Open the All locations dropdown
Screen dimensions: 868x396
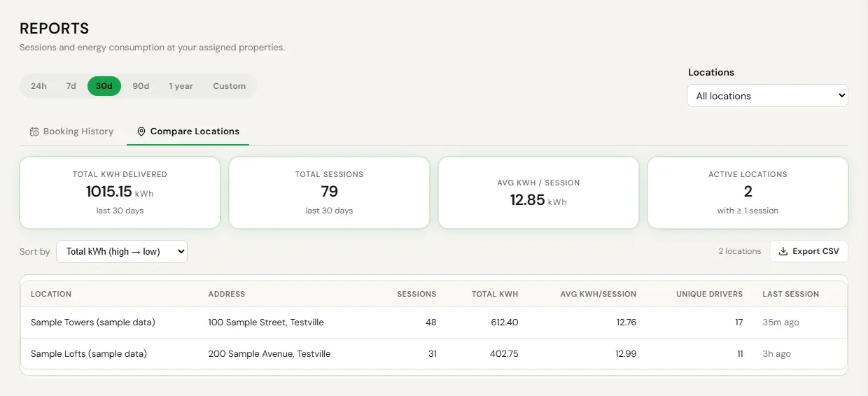click(x=767, y=96)
